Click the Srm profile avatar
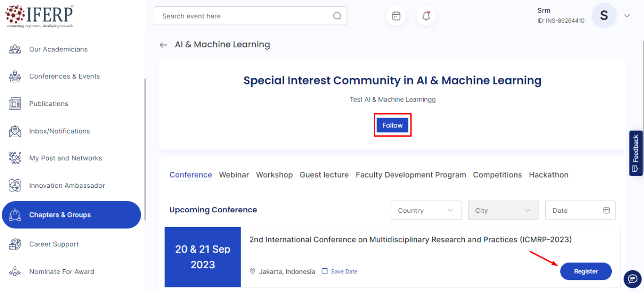 pyautogui.click(x=604, y=16)
